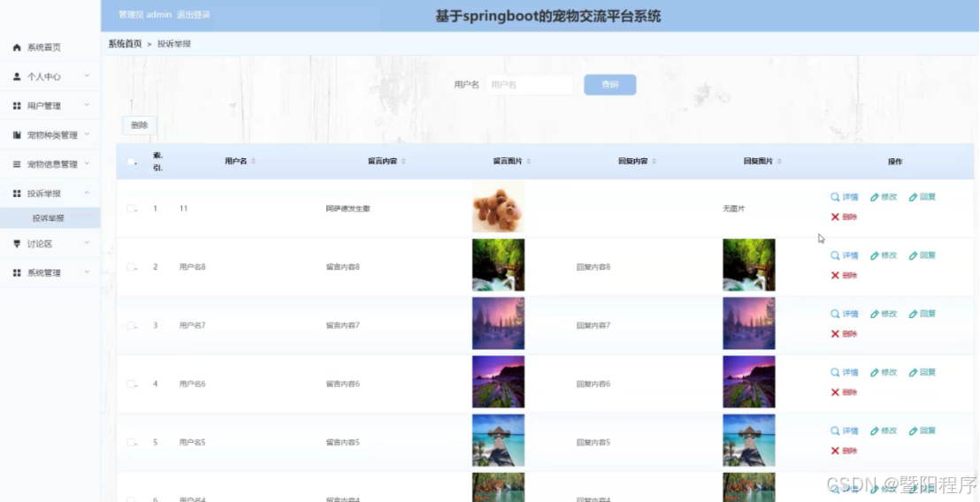Sort by the 回复图片 column arrows
The width and height of the screenshot is (980, 502).
coord(778,161)
